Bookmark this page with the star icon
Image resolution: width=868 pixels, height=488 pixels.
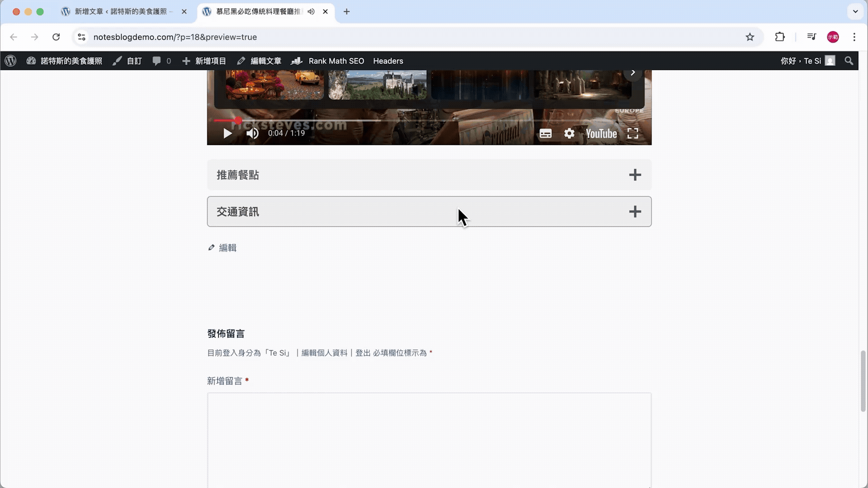pyautogui.click(x=750, y=37)
